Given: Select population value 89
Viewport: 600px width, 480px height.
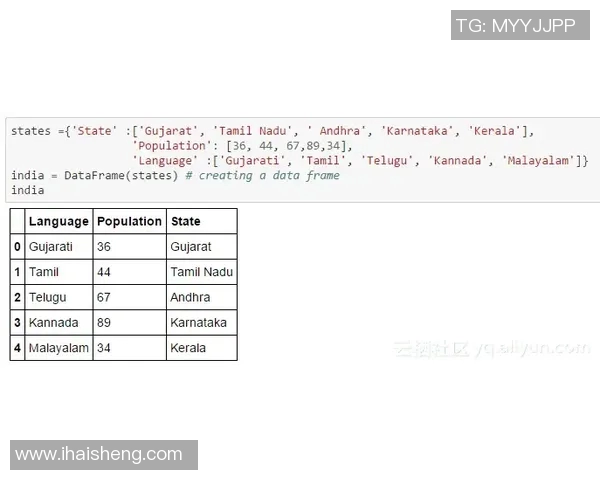Looking at the screenshot, I should 104,323.
